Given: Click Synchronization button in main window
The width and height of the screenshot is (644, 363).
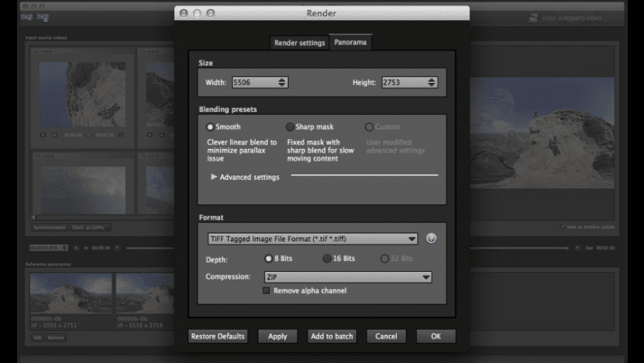Looking at the screenshot, I should tap(50, 227).
